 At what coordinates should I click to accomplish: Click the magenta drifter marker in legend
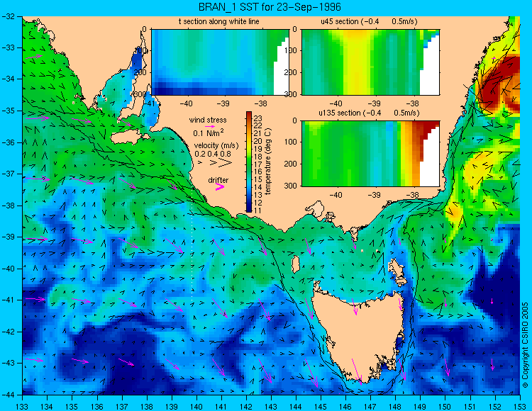220,186
